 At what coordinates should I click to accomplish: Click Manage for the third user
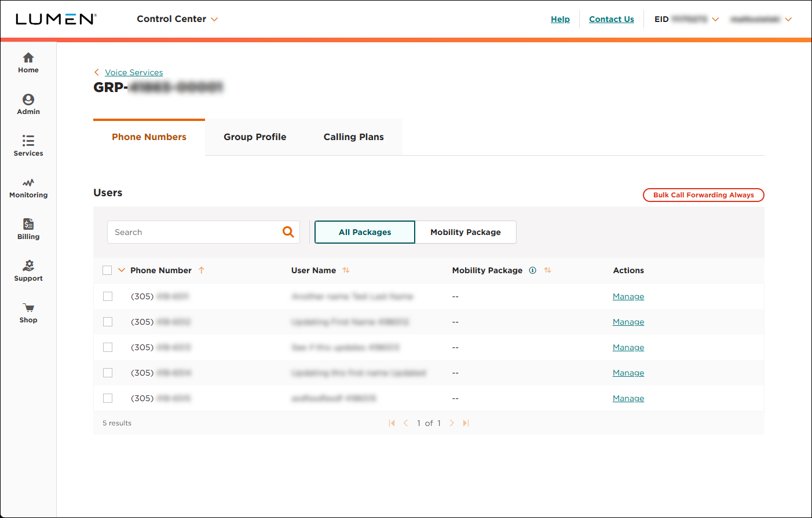pyautogui.click(x=628, y=347)
